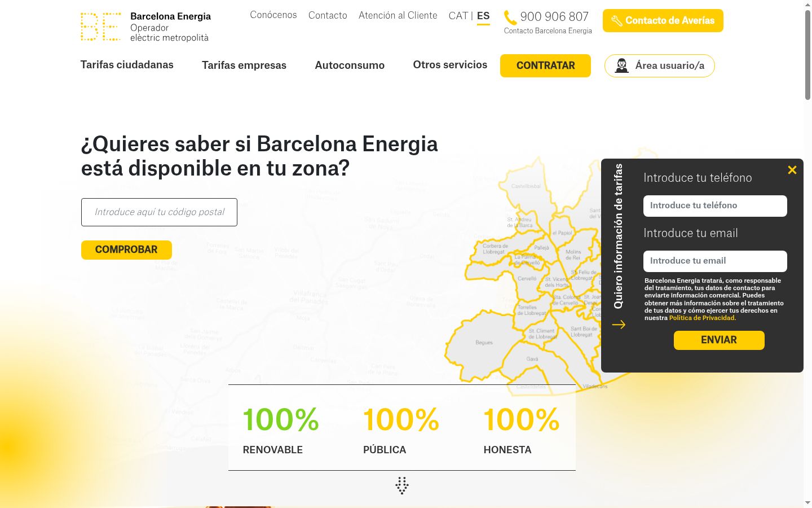Click the 'Introduce tu email' panel heading
This screenshot has height=508, width=812.
(691, 233)
